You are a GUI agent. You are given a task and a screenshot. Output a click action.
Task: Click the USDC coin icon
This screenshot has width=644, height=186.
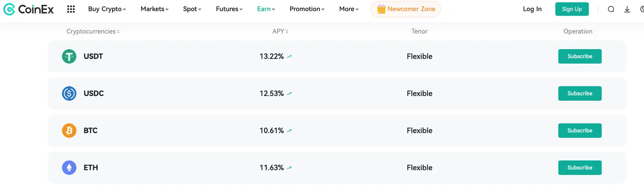pyautogui.click(x=69, y=93)
